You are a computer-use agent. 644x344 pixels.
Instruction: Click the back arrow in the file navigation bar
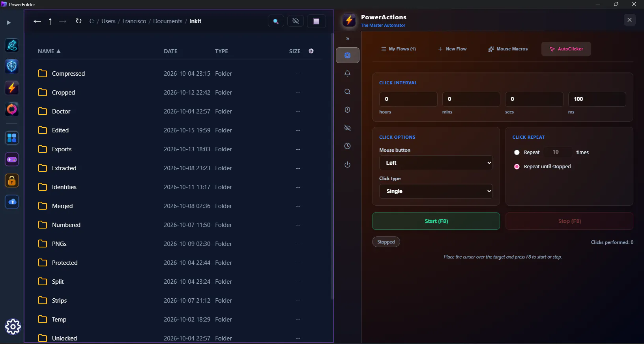(37, 21)
